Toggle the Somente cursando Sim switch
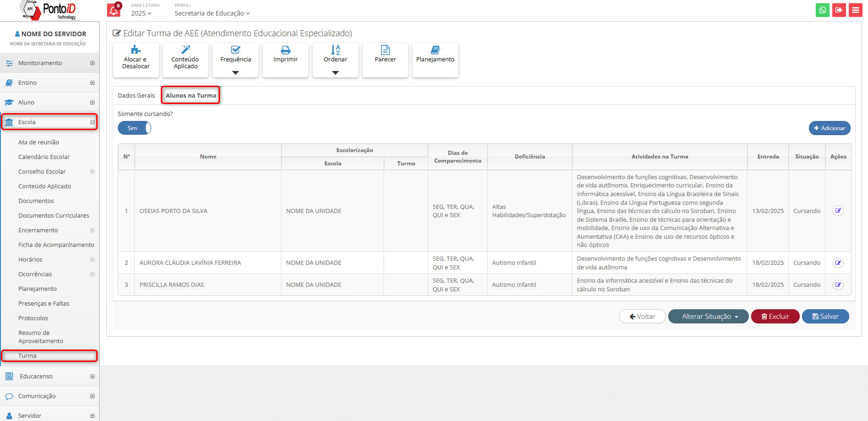Screen dimensions: 868x421 [134, 128]
